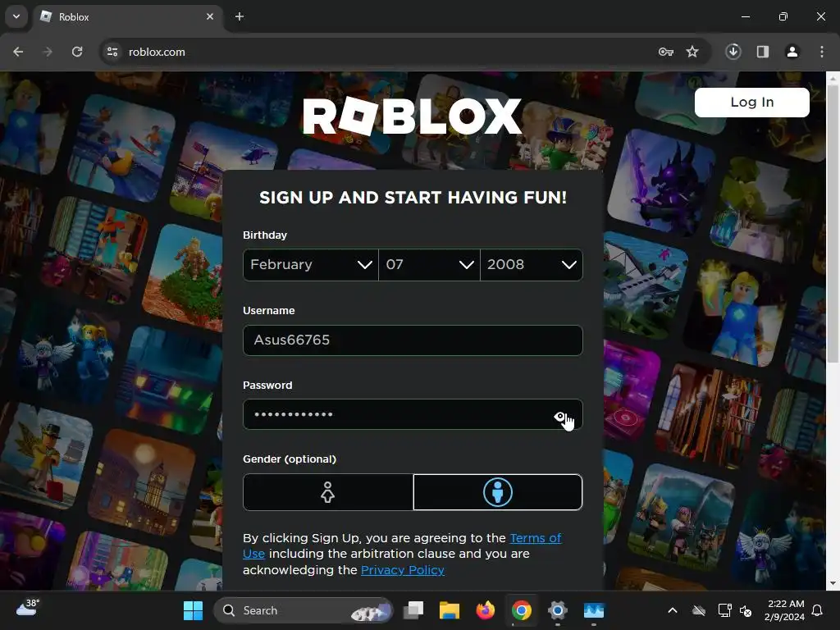Image resolution: width=840 pixels, height=630 pixels.
Task: Open the Chrome downloads icon
Action: pyautogui.click(x=733, y=52)
